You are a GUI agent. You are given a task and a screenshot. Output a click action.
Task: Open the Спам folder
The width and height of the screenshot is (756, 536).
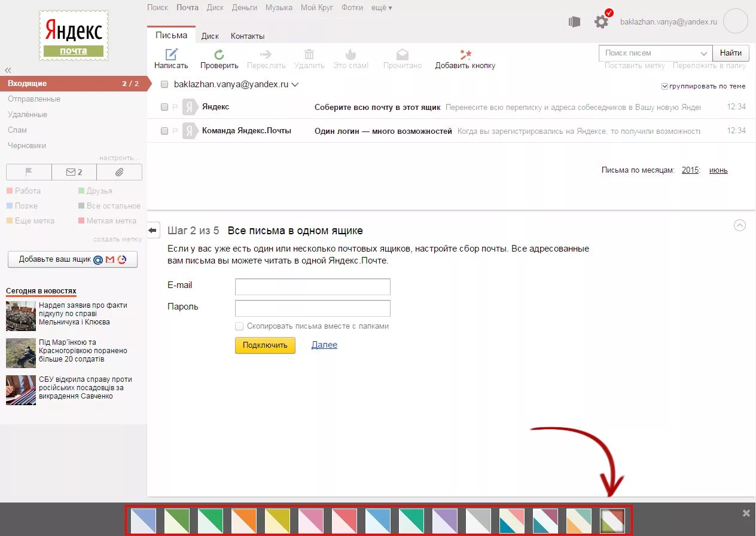click(17, 130)
